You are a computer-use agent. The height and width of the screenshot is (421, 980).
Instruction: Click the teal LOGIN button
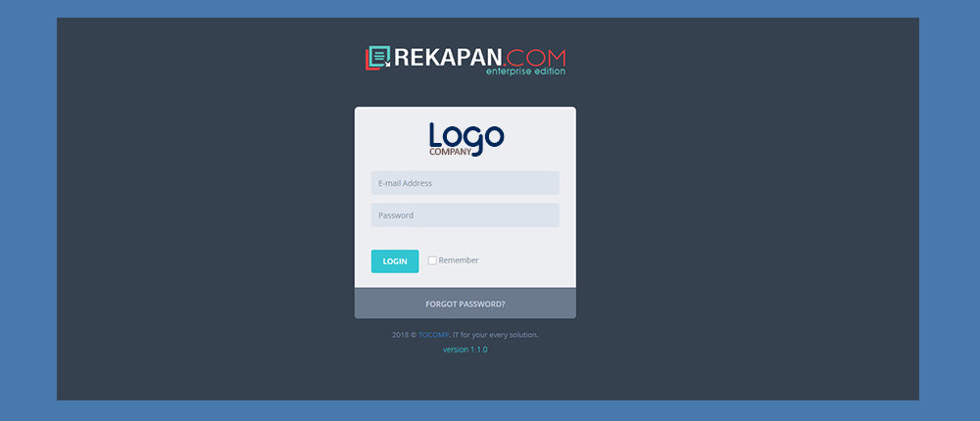tap(395, 261)
